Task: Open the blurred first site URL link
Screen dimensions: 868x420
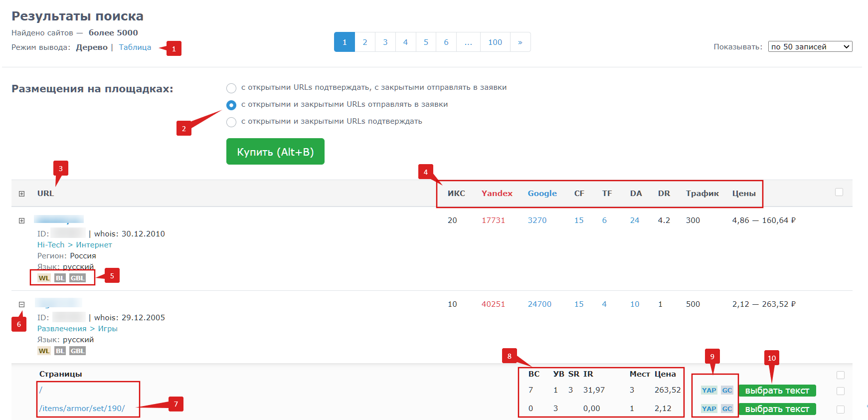Action: [59, 219]
